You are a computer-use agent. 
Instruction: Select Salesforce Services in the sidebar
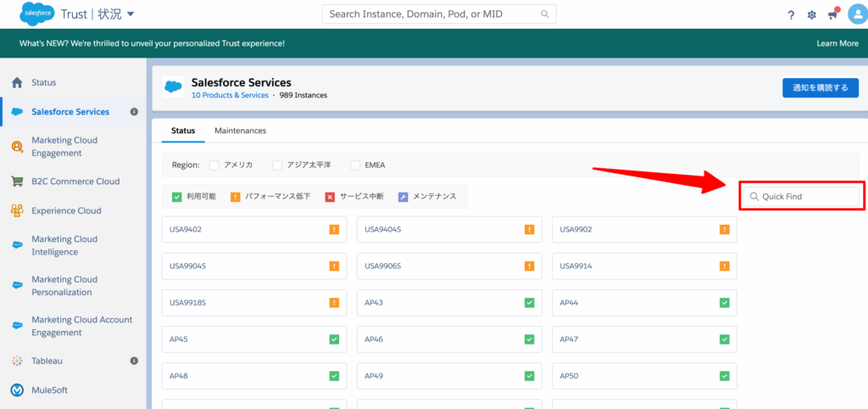coord(70,112)
